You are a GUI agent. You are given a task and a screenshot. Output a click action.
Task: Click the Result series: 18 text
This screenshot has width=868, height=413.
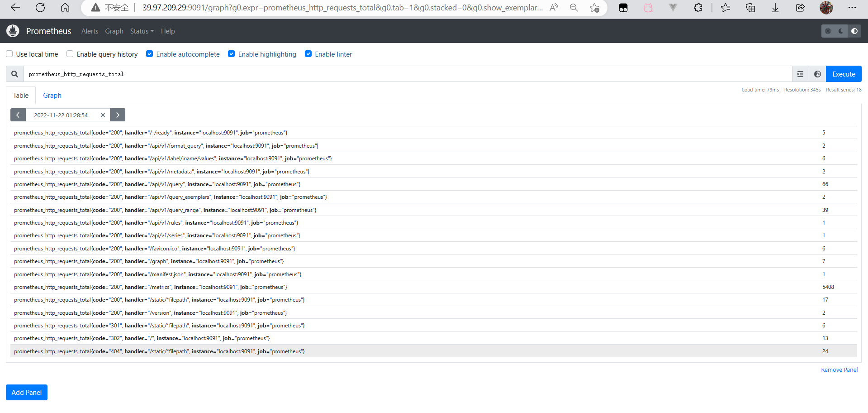tap(844, 90)
